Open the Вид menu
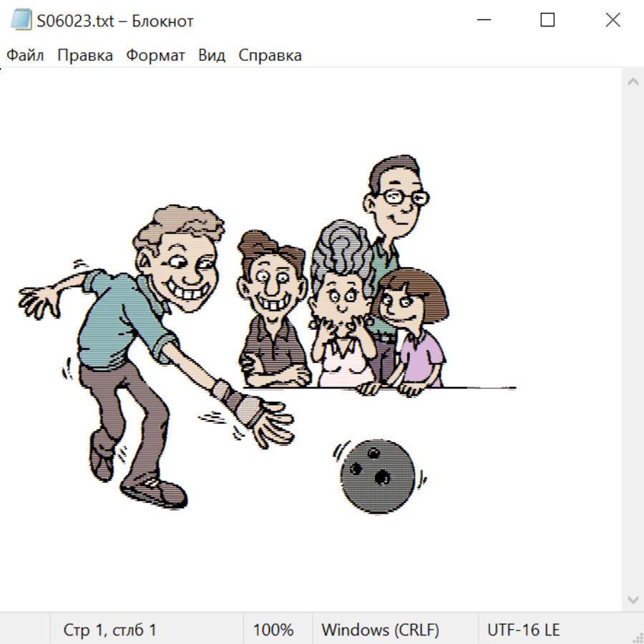 (x=212, y=56)
